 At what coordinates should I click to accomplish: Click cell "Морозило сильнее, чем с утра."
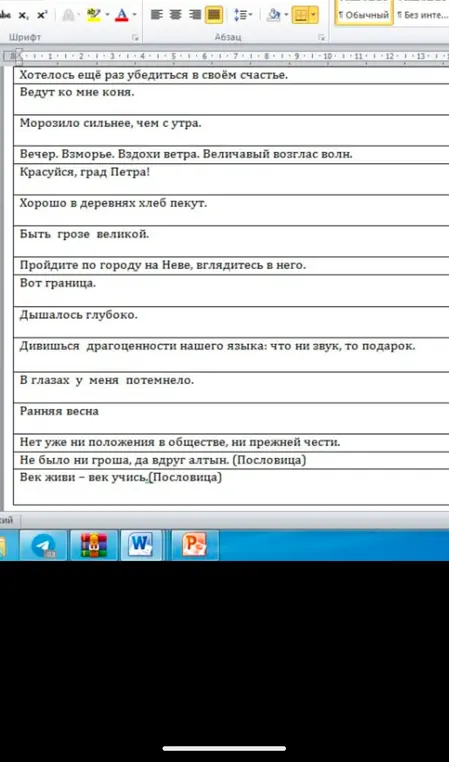coord(231,130)
